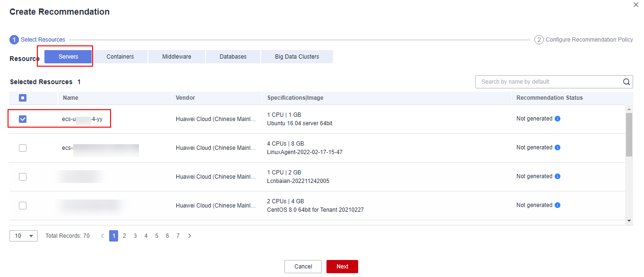Click the Next button
The image size is (644, 277).
click(342, 267)
